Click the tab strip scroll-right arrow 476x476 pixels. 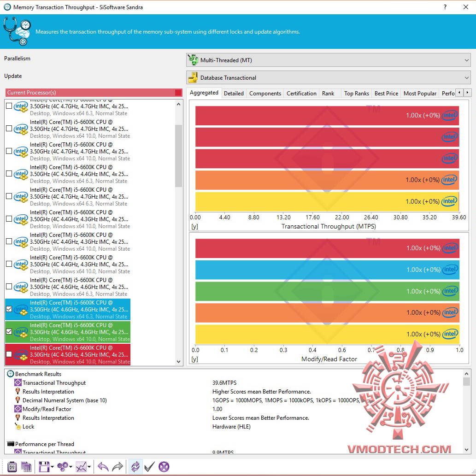[x=468, y=93]
